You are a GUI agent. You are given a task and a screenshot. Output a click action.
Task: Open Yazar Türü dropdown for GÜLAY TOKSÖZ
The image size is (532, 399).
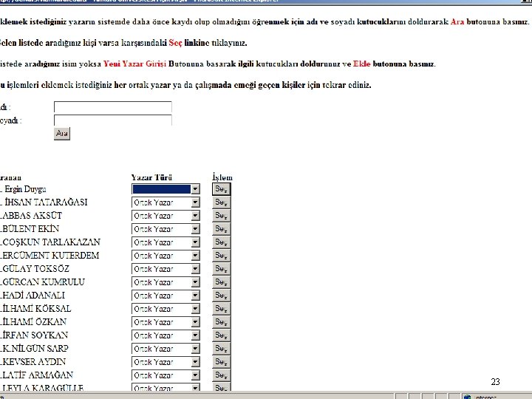[x=166, y=269]
